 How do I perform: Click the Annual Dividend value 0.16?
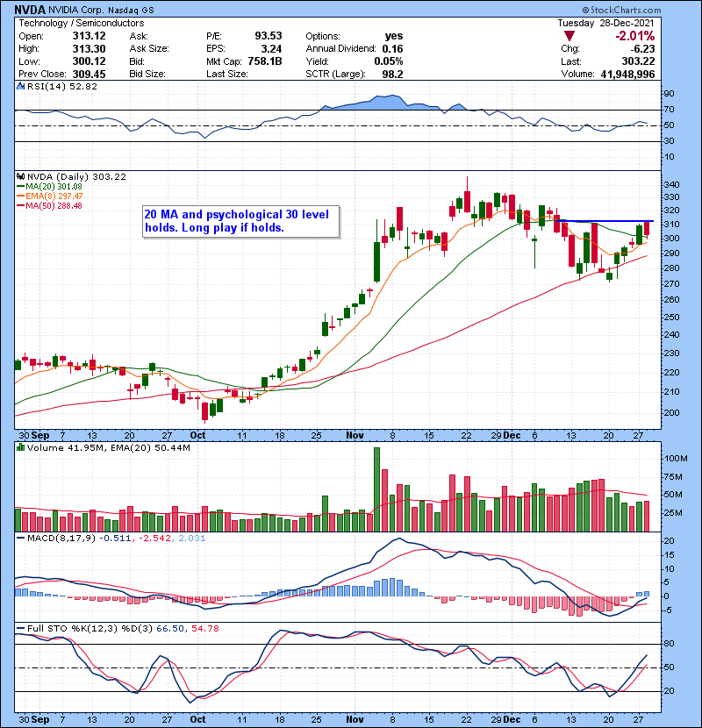pyautogui.click(x=392, y=49)
